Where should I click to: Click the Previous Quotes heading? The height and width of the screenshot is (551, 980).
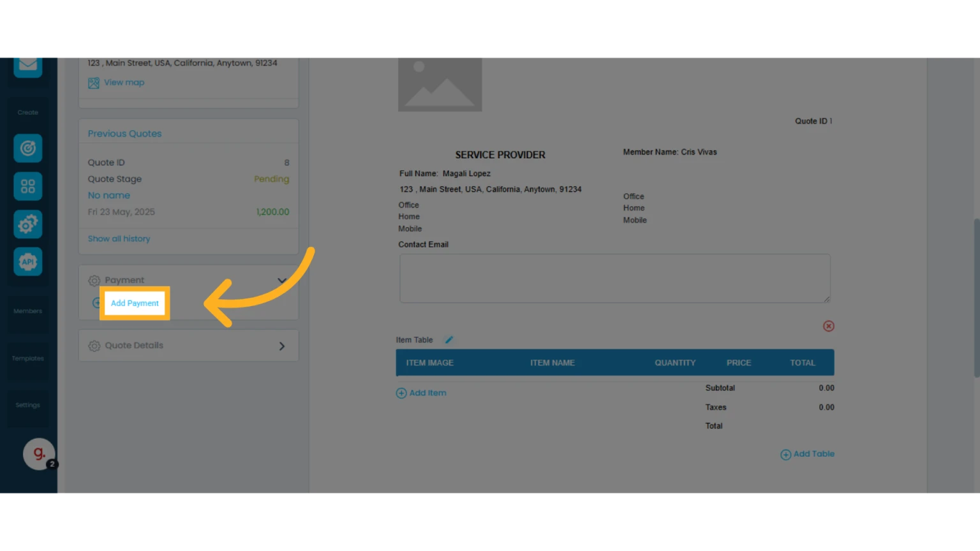pos(124,134)
